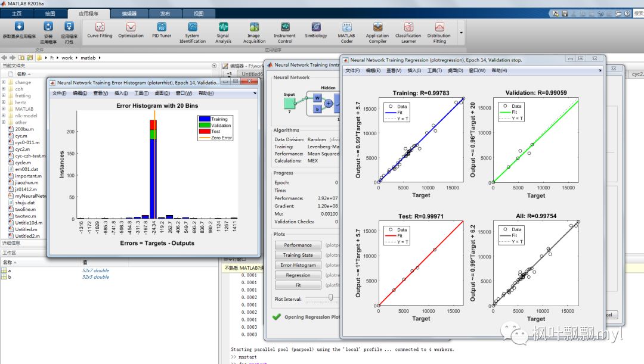Dock the Regression window using toolbar arrow
644x364 pixels.
pos(600,70)
